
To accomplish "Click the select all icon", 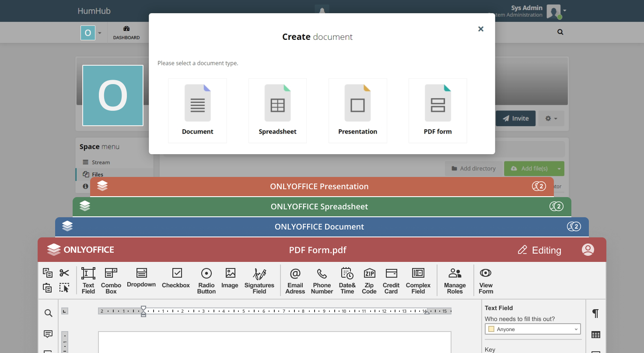I will coord(64,288).
